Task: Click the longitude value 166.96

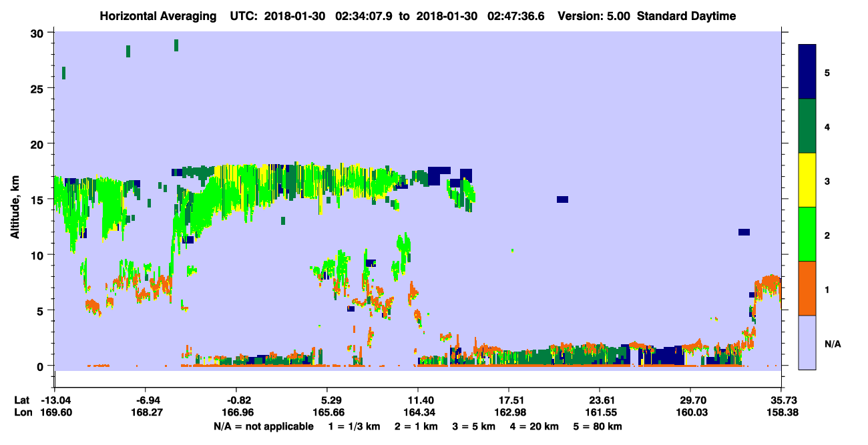Action: click(238, 412)
